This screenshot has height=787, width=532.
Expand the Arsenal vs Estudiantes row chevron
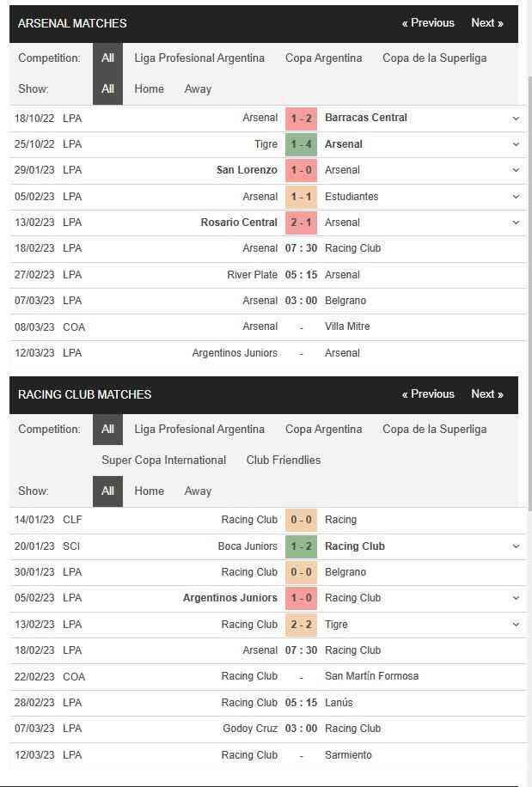[515, 196]
